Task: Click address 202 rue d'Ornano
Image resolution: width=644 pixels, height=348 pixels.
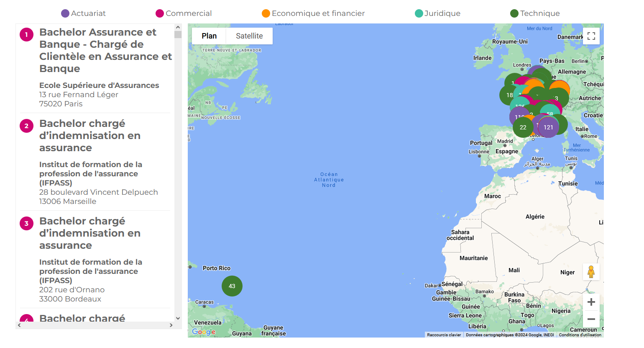Action: (72, 290)
